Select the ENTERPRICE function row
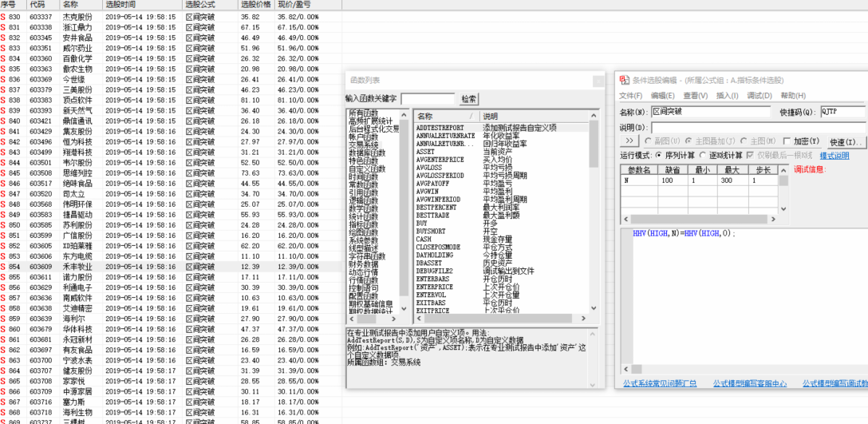This screenshot has height=424, width=868. (500, 287)
